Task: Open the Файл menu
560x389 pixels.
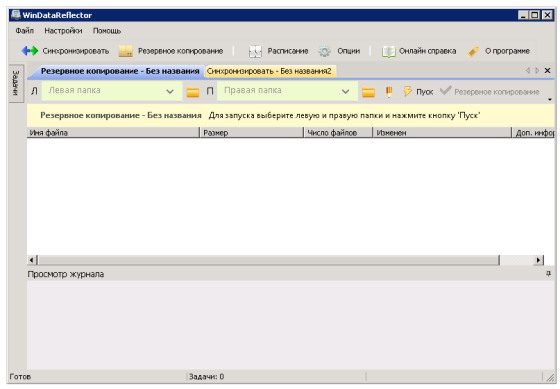Action: [x=25, y=31]
